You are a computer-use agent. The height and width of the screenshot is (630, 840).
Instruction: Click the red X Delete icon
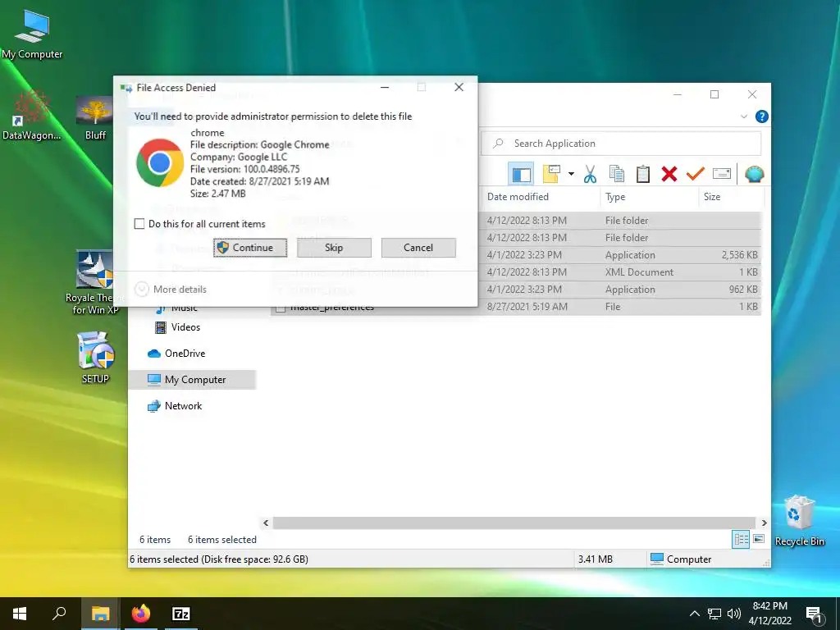[669, 174]
